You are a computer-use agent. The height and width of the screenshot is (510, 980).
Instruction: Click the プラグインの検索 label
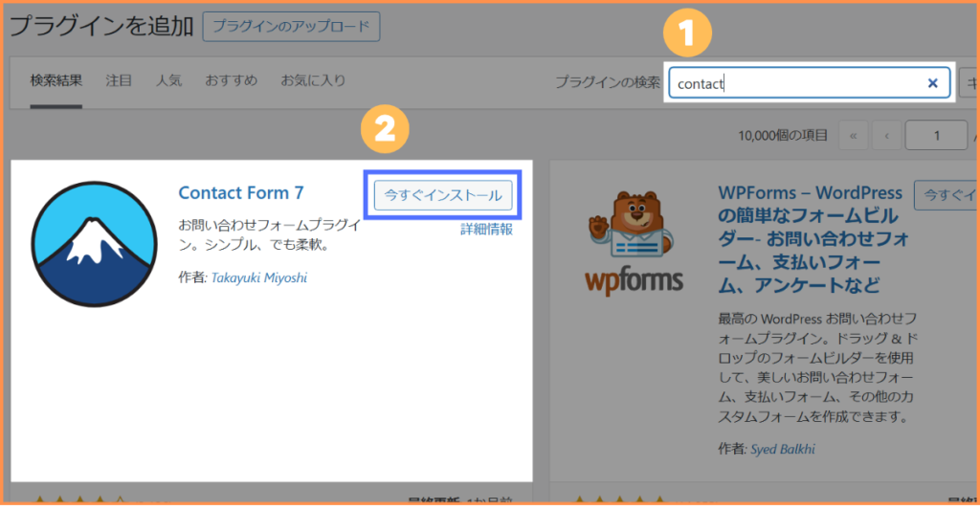pyautogui.click(x=608, y=82)
